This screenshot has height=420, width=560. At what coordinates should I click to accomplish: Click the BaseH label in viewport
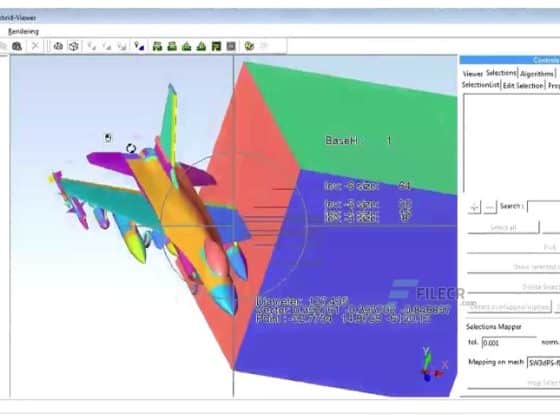tap(341, 140)
